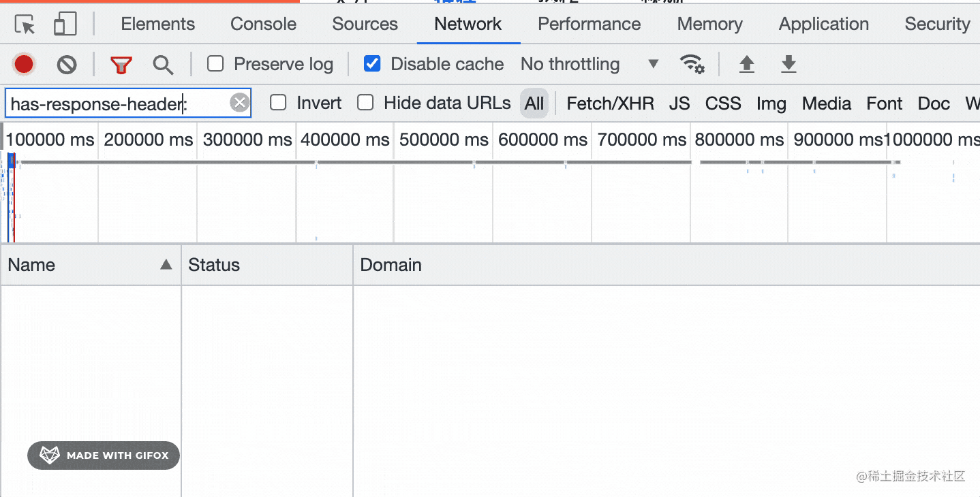Export HAR file with download arrow
The image size is (980, 497).
[x=788, y=65]
